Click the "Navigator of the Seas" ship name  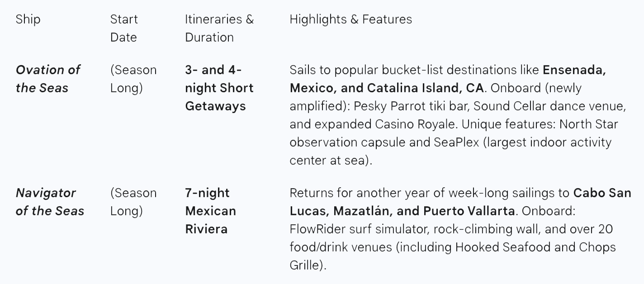[50, 202]
